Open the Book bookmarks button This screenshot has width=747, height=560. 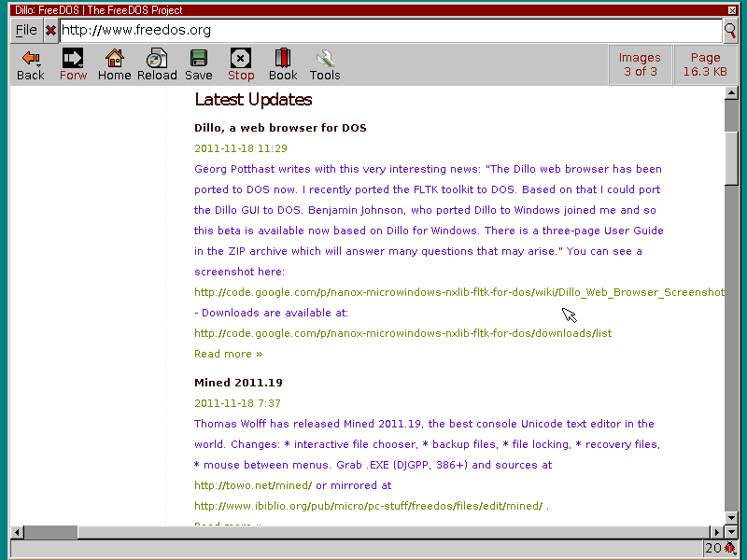click(x=283, y=65)
